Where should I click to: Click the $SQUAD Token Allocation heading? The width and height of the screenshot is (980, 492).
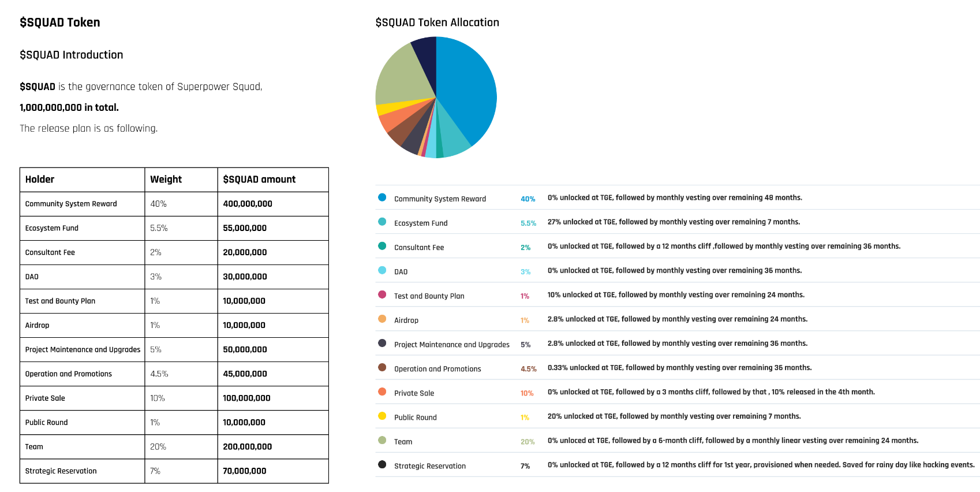[437, 23]
